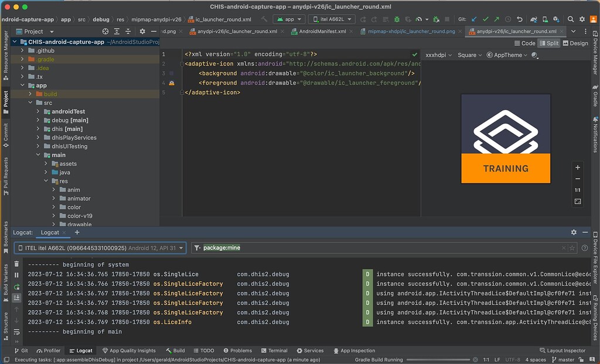Viewport: 600px width, 364px height.
Task: Zoom in the launcher icon preview with plus
Action: pyautogui.click(x=578, y=167)
